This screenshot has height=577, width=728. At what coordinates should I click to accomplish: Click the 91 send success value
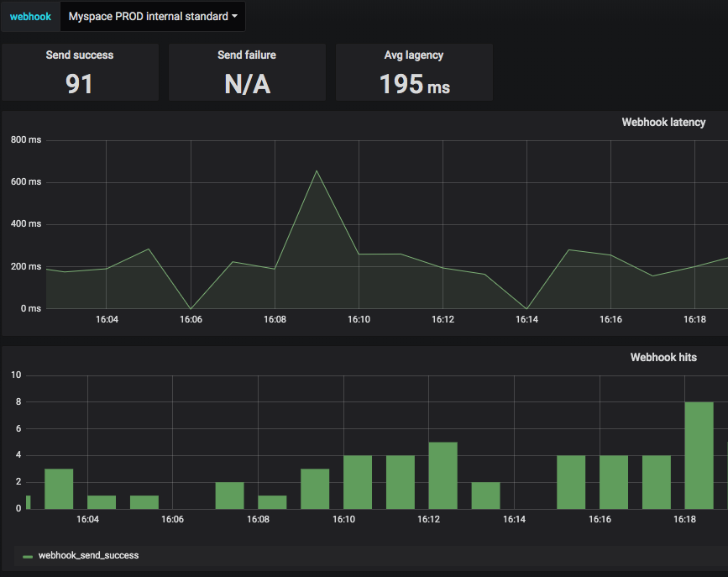click(x=80, y=84)
